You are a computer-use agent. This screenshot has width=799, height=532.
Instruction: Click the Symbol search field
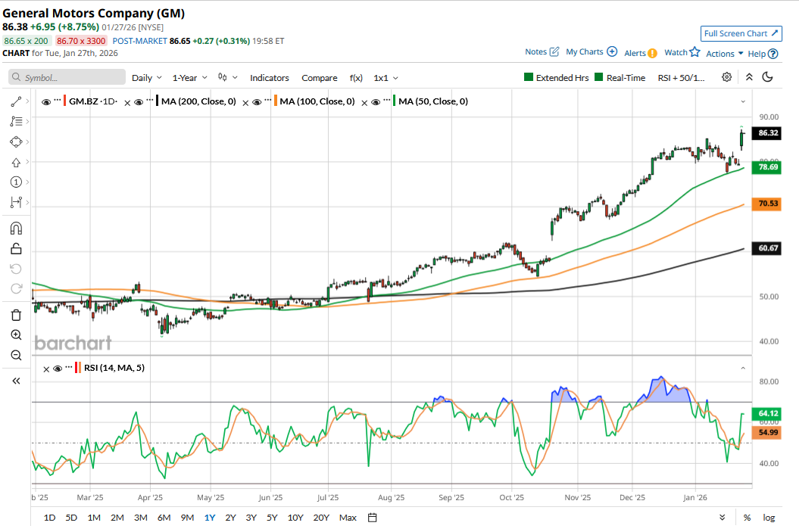pos(67,77)
